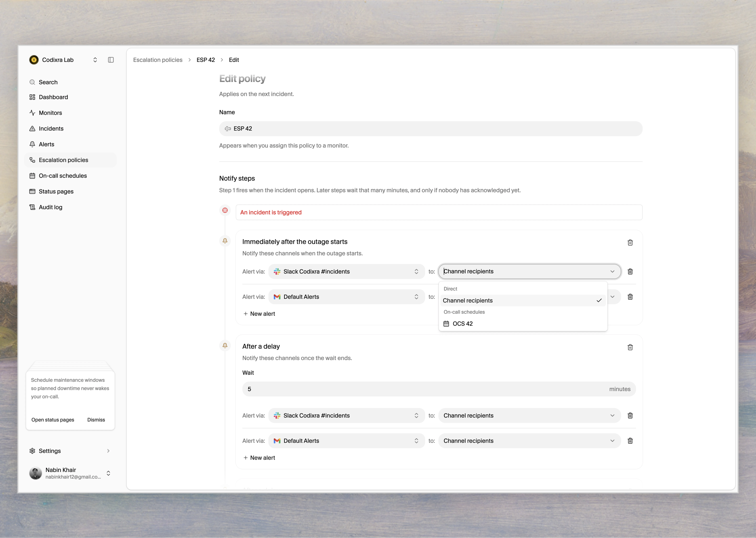Screen dimensions: 756x538
Task: Click the Alerts bell icon in sidebar
Action: [32, 144]
